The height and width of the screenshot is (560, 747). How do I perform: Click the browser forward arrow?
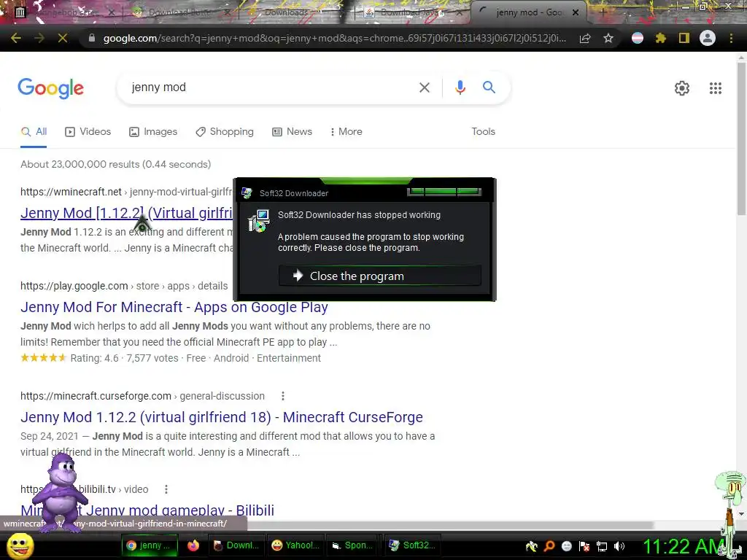click(x=39, y=38)
